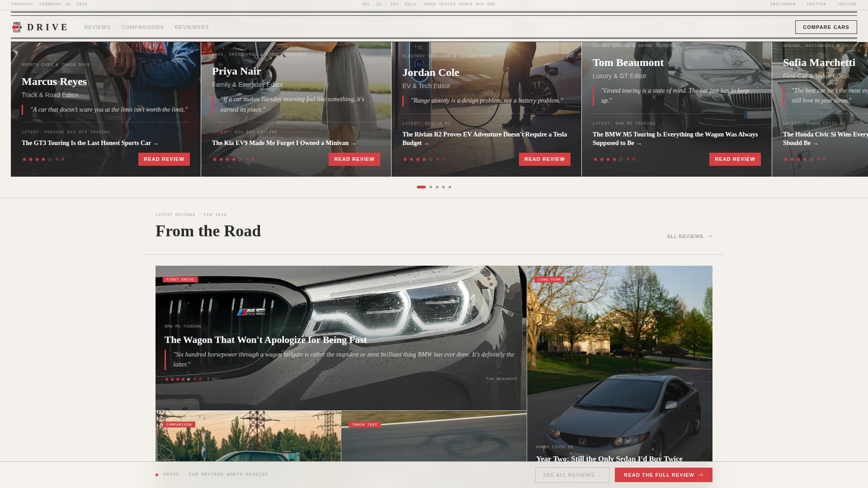Screen dimensions: 868x488
Task: Click the Comparison tag badge
Action: [179, 425]
